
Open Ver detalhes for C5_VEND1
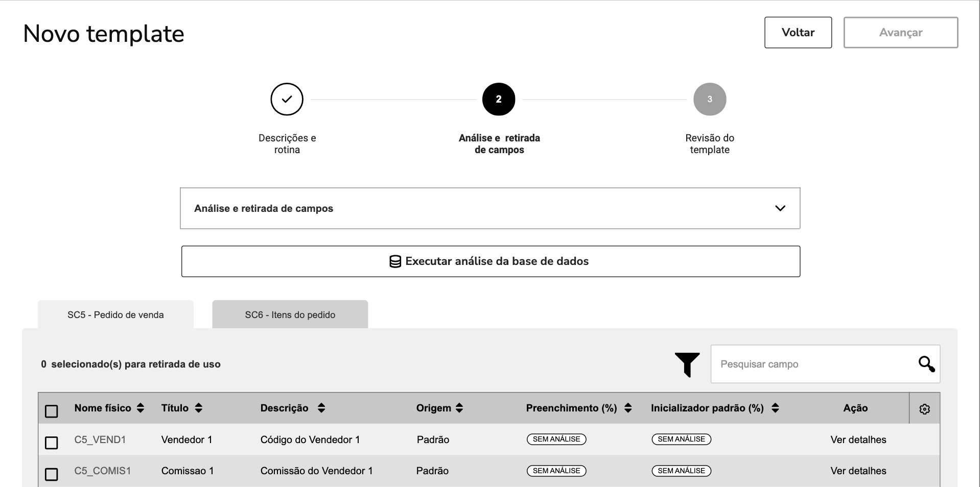pos(858,440)
